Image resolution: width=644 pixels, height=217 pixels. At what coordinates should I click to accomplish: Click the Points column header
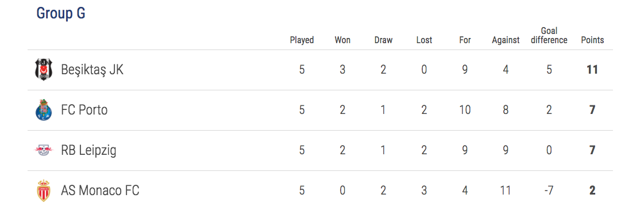[592, 40]
